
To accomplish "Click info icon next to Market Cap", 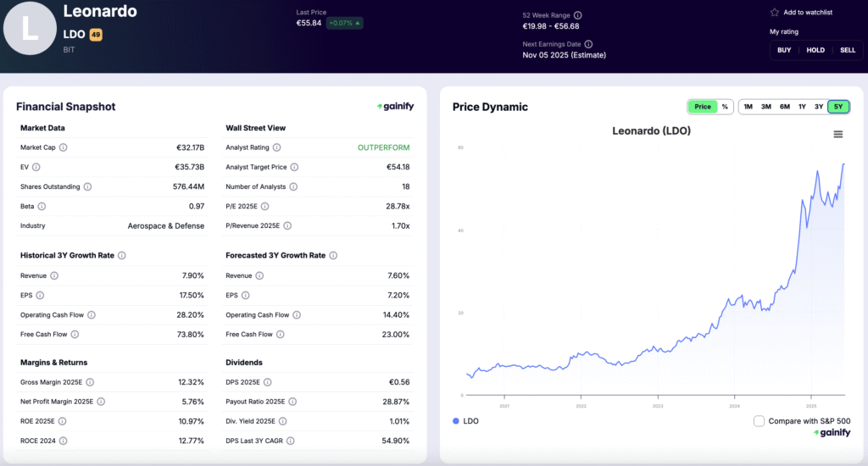I will click(64, 147).
